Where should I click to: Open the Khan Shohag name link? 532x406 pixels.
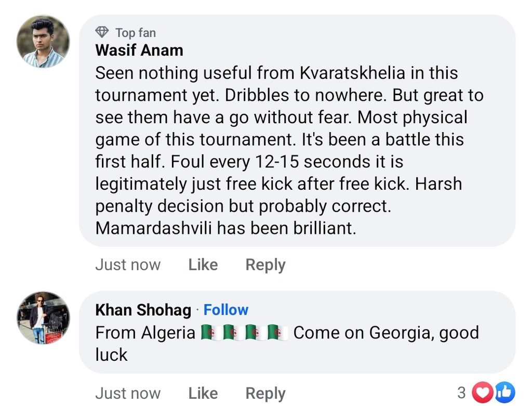click(x=143, y=310)
